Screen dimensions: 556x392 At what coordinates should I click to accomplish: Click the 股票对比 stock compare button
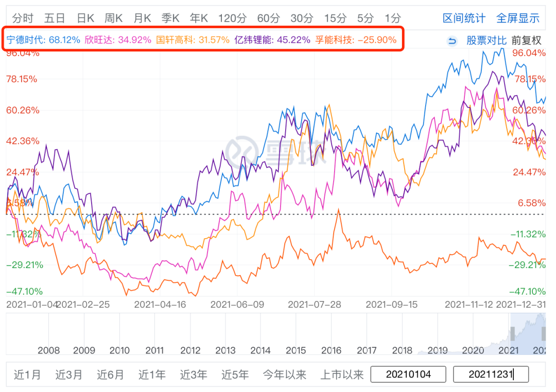coord(486,41)
